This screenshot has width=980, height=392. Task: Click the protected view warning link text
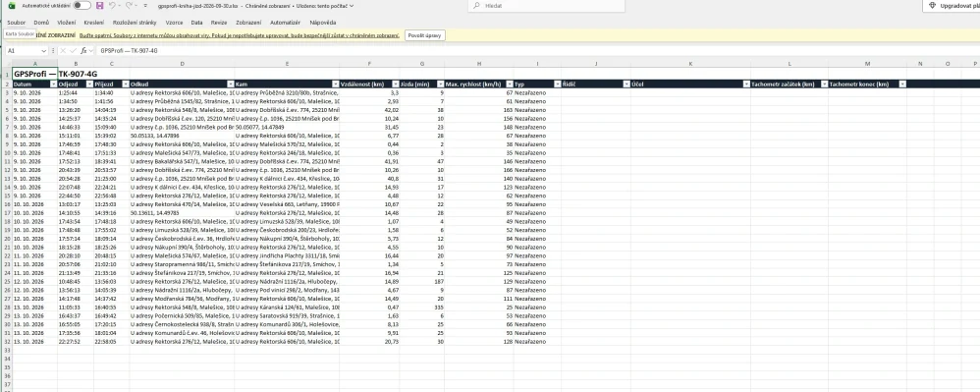(x=240, y=35)
